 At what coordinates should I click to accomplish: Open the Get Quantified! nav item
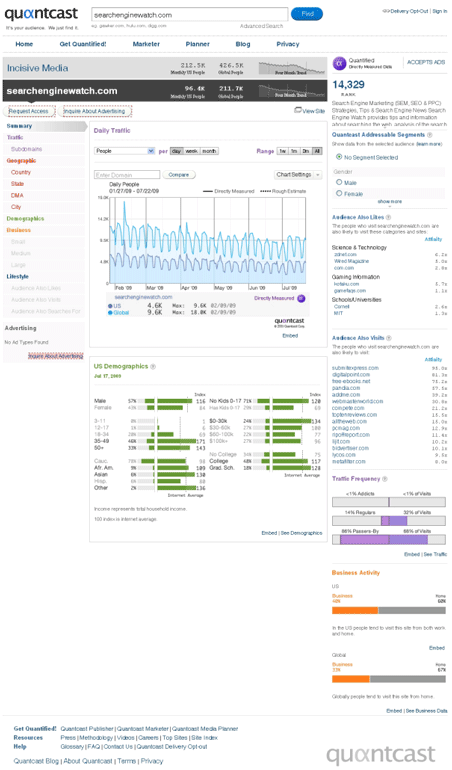[x=83, y=44]
